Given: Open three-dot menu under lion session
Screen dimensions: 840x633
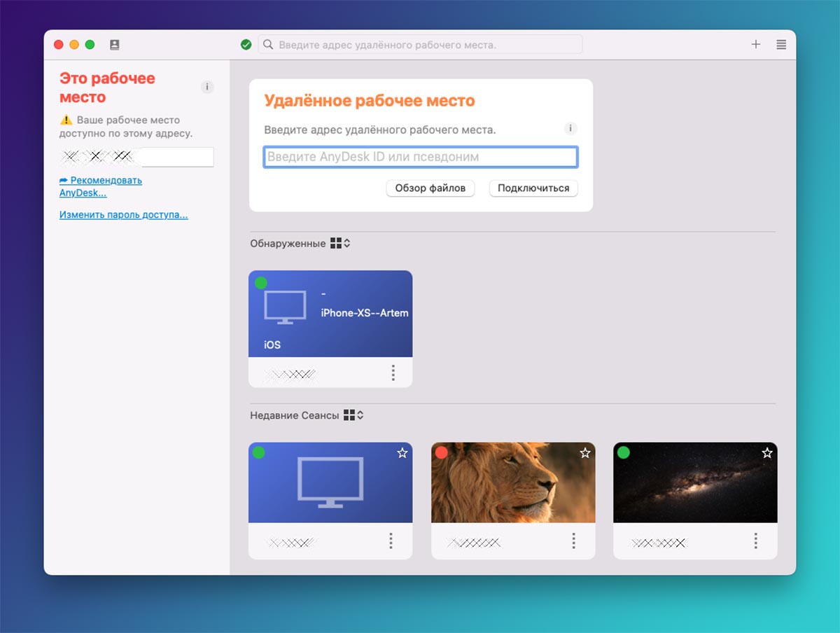Looking at the screenshot, I should click(x=573, y=541).
